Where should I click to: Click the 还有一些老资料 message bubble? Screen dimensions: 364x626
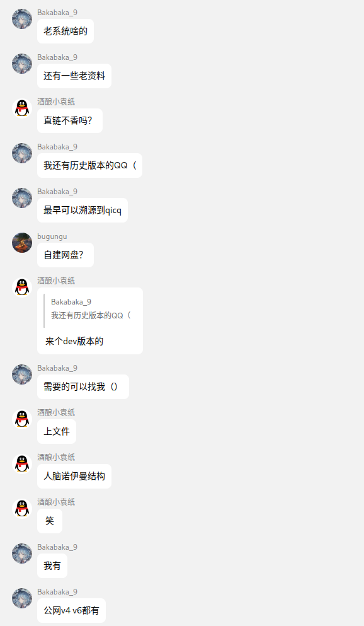click(74, 76)
